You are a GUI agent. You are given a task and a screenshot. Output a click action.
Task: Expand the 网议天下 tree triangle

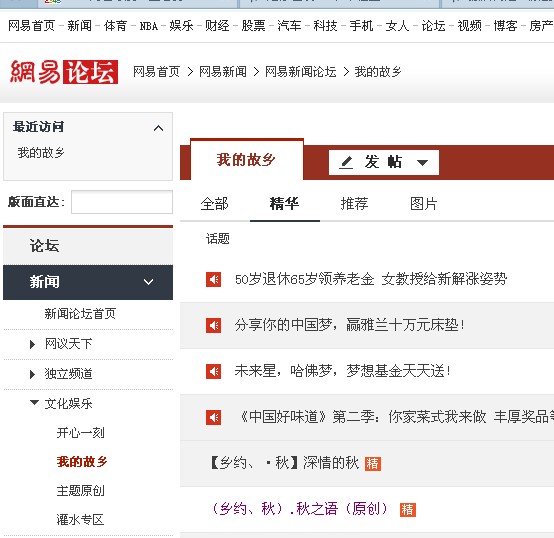click(x=33, y=344)
